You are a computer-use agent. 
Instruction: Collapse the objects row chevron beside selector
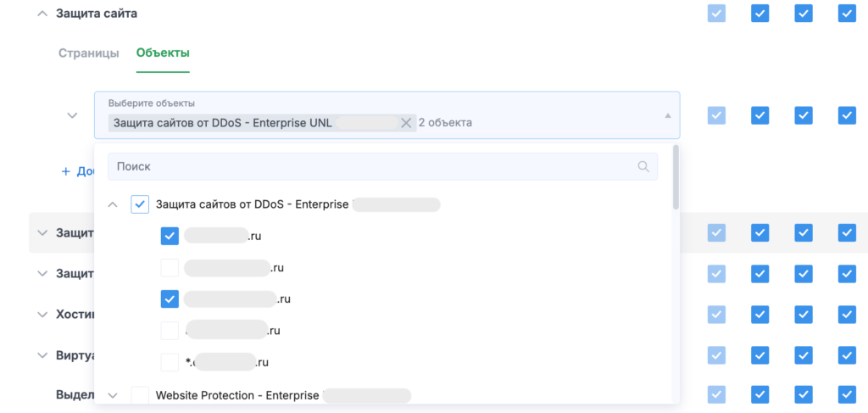(x=73, y=115)
